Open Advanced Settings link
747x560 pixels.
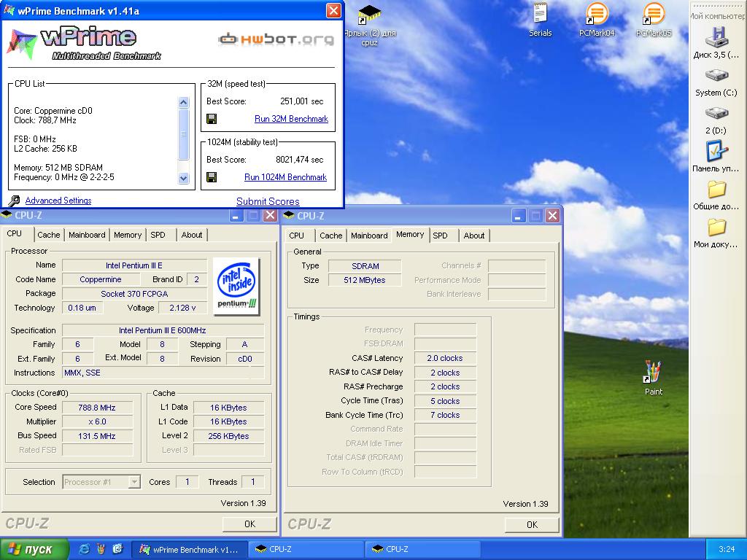pos(58,201)
